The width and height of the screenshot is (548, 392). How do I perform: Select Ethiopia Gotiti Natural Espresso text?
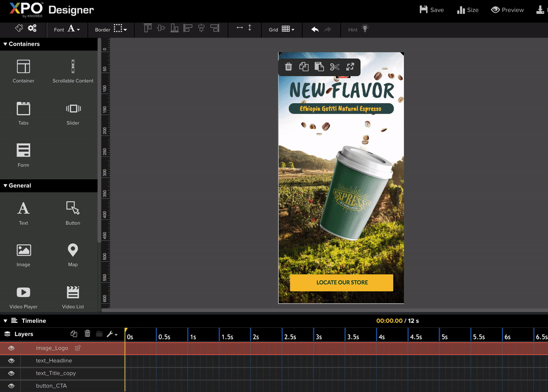[341, 109]
